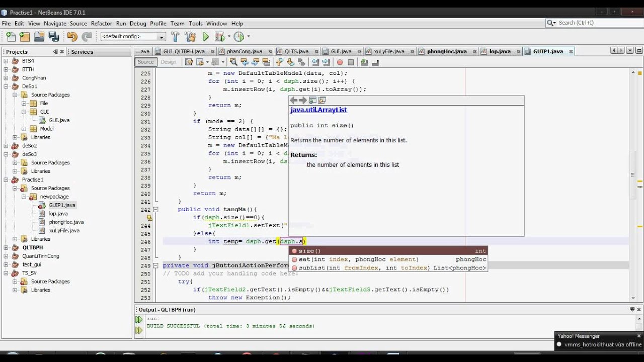644x362 pixels.
Task: Click the Shift Line Left icon
Action: point(315,62)
